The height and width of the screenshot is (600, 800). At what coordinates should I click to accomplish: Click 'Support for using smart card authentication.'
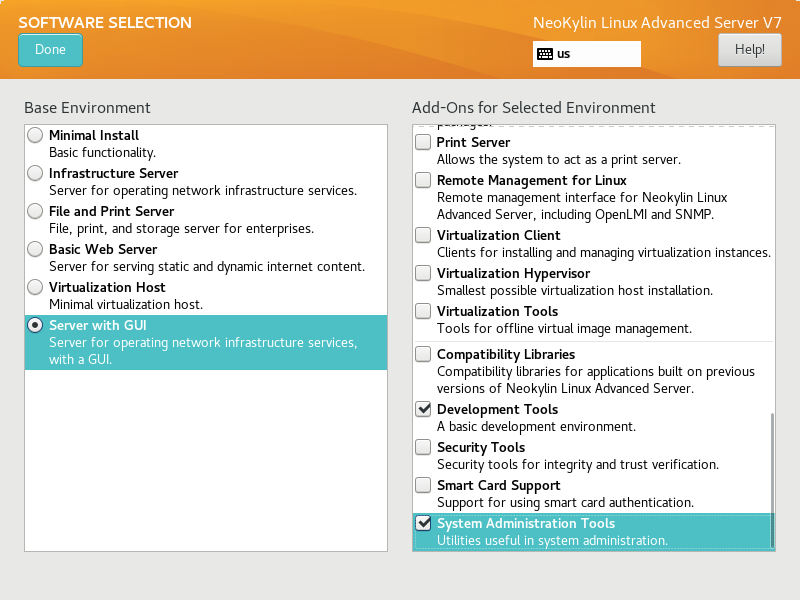(565, 503)
